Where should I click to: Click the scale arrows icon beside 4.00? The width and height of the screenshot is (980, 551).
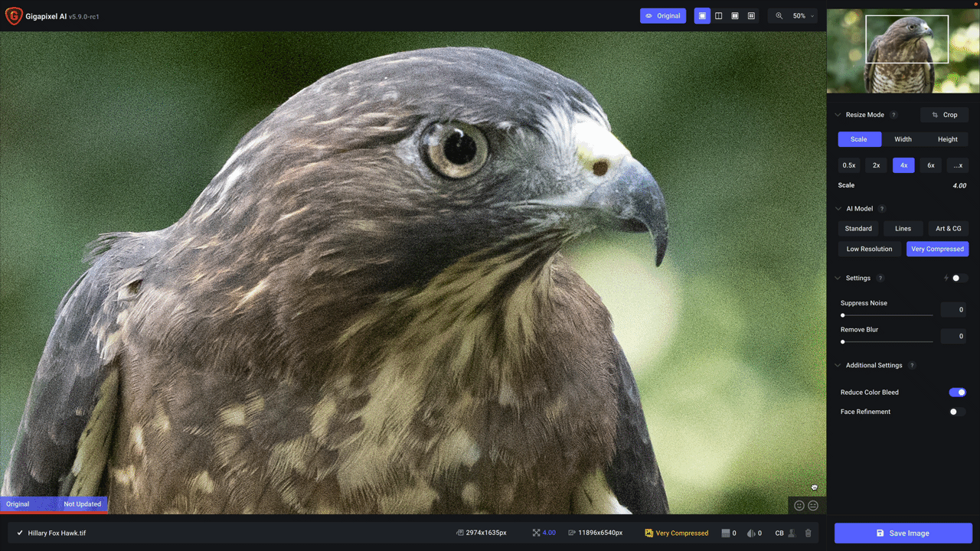tap(536, 533)
